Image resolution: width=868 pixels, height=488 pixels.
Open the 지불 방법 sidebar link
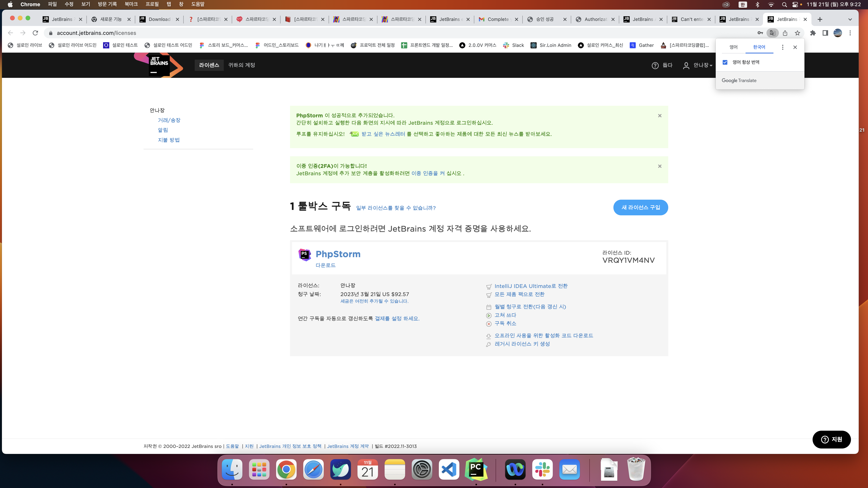(169, 140)
